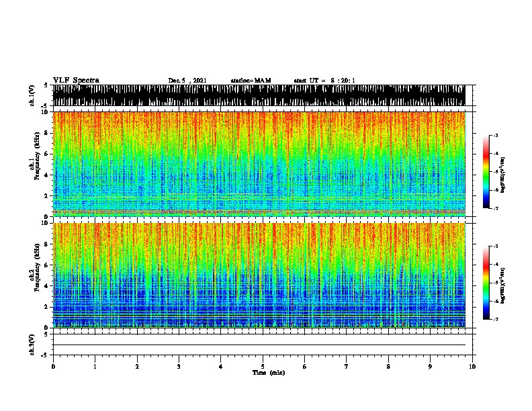This screenshot has height=411, width=532.
Task: Click ch.1 frequency tick label "8"
Action: 47,133
